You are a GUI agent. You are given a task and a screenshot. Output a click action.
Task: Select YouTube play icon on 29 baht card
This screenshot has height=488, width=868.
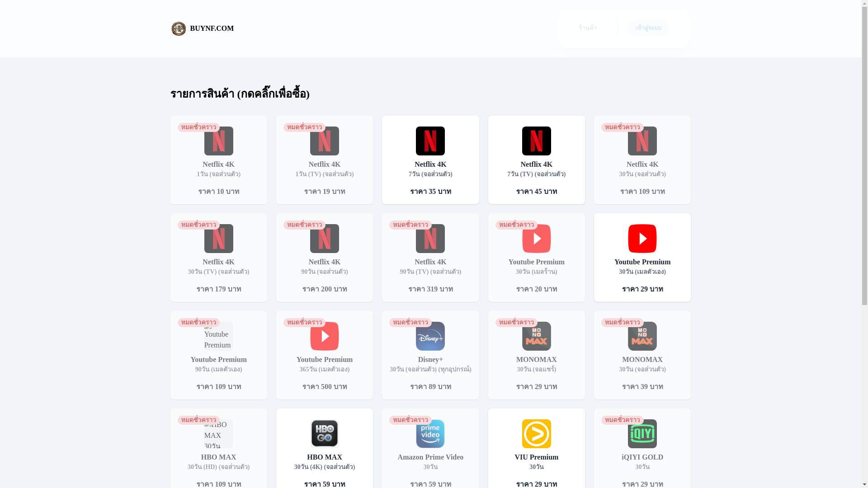[x=642, y=239]
